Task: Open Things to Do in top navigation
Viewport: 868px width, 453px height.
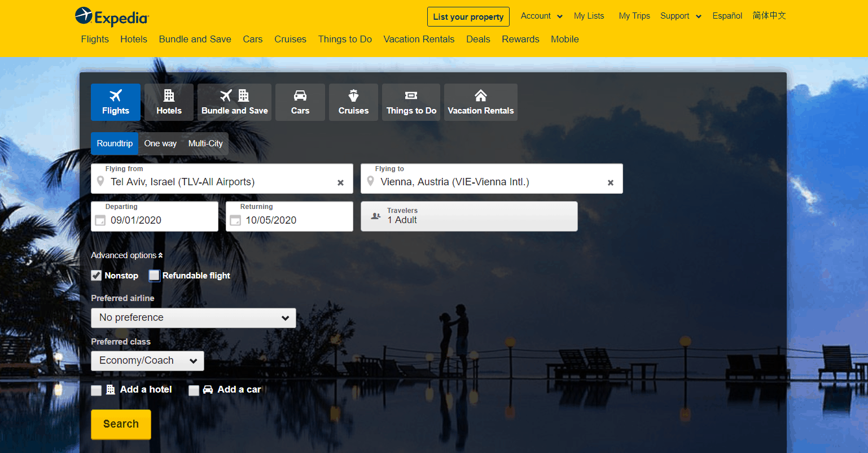Action: click(x=345, y=39)
